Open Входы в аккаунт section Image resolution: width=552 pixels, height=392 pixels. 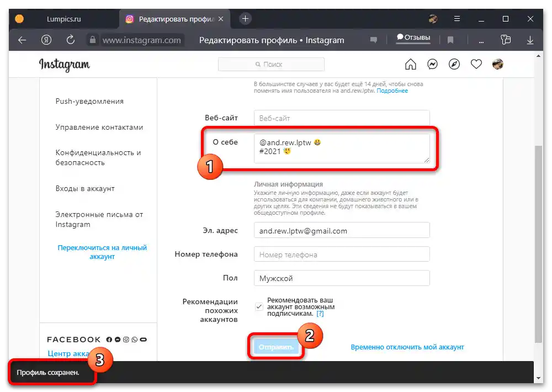pos(85,188)
